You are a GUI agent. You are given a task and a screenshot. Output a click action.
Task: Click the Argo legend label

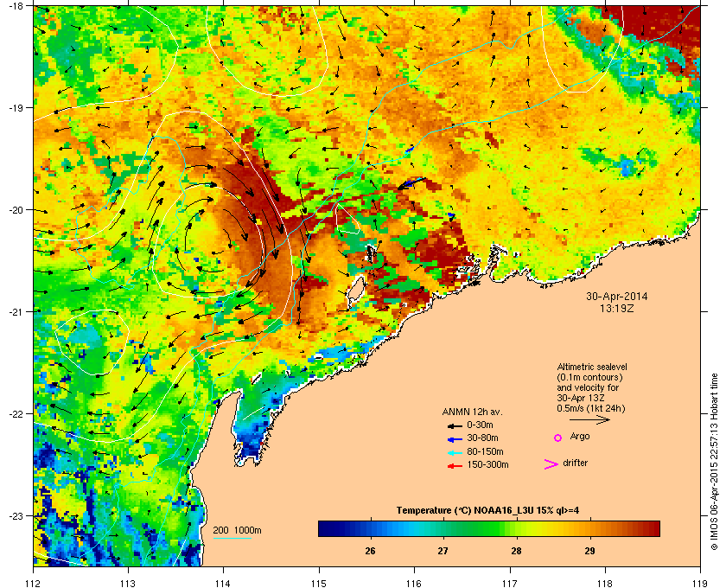click(x=580, y=437)
